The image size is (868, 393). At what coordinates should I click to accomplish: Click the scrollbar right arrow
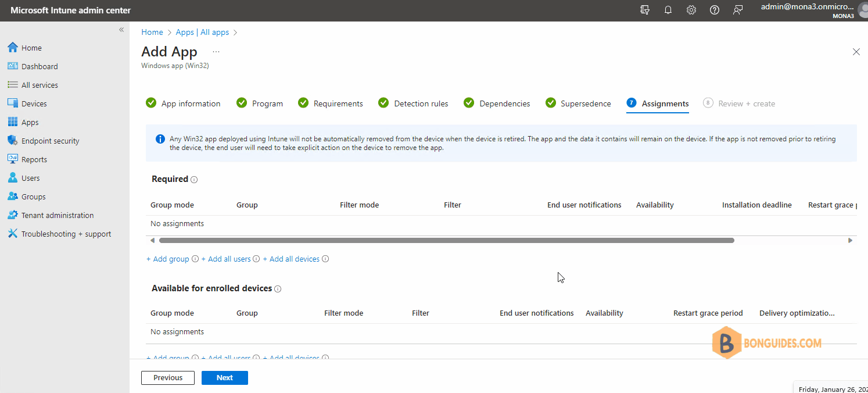tap(850, 240)
